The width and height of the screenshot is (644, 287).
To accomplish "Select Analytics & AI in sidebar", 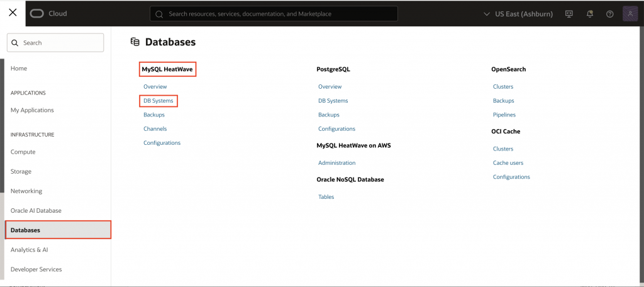I will [30, 250].
